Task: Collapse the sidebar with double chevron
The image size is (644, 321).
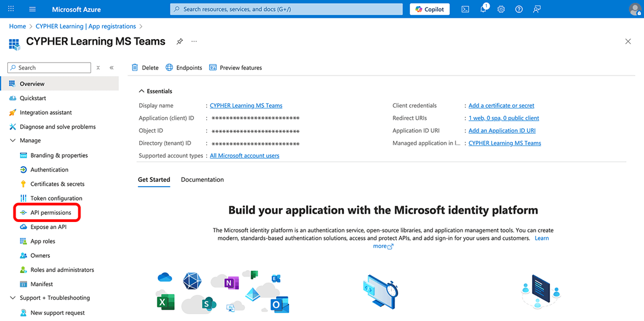Action: 111,68
